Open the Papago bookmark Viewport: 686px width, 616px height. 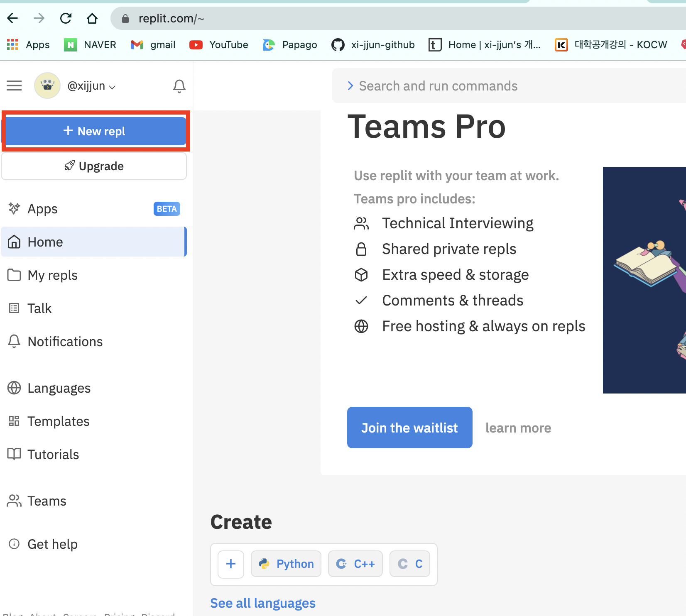(290, 44)
